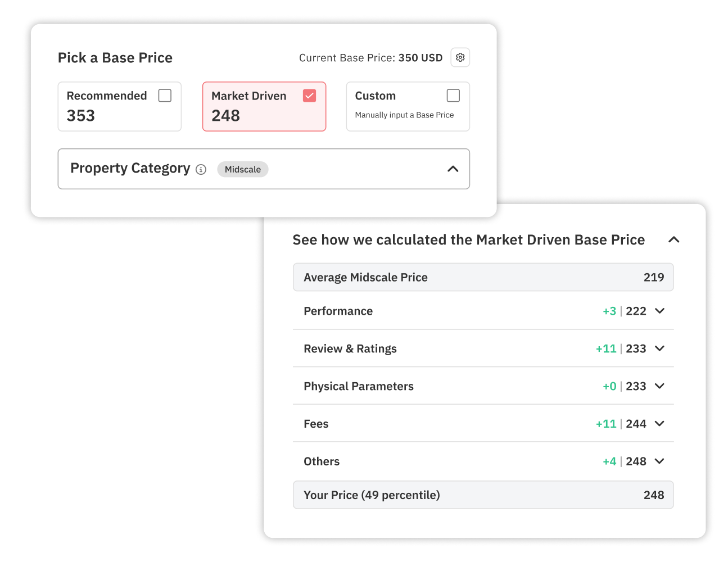Image resolution: width=728 pixels, height=562 pixels.
Task: Click the 'Your Price (49 percentile)' label
Action: tap(372, 495)
